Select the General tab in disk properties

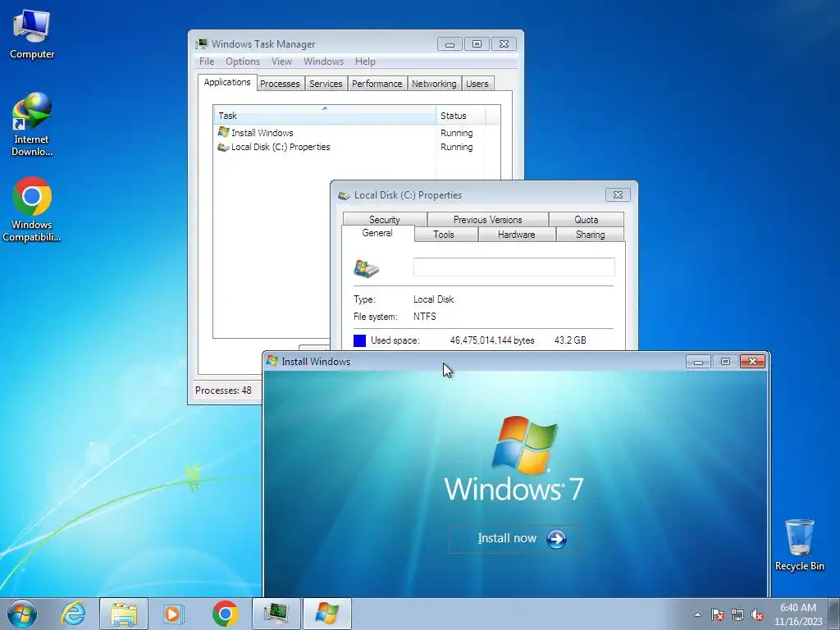377,233
